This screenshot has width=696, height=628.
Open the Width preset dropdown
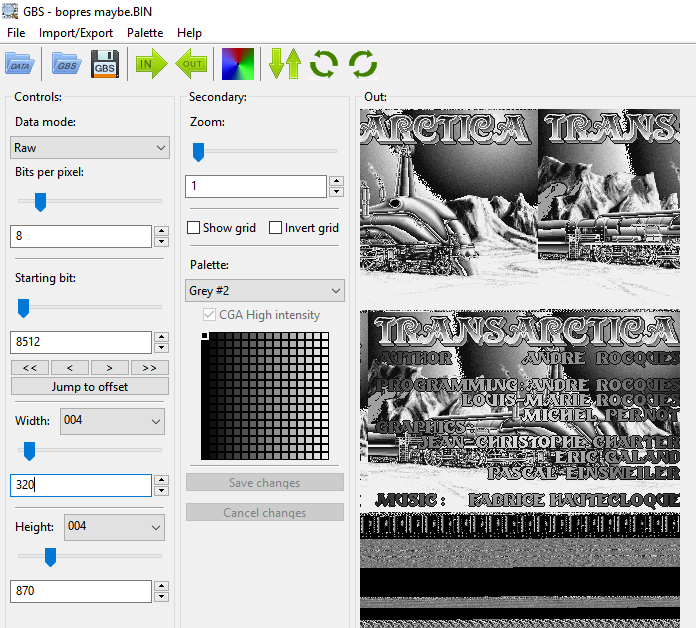[112, 421]
